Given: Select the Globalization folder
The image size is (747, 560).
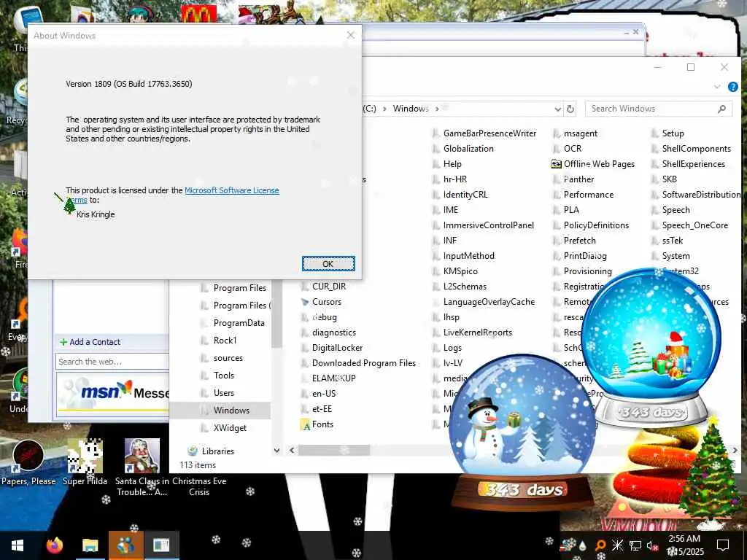Looking at the screenshot, I should coord(468,149).
